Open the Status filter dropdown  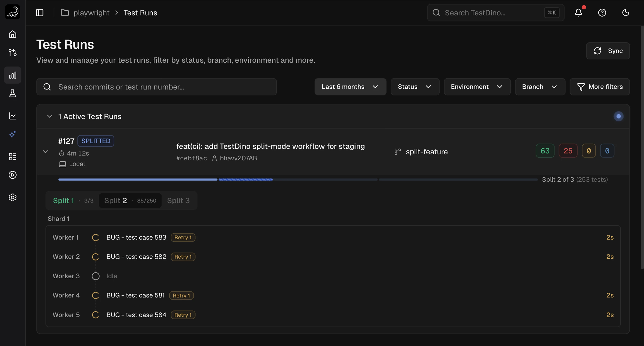point(415,87)
